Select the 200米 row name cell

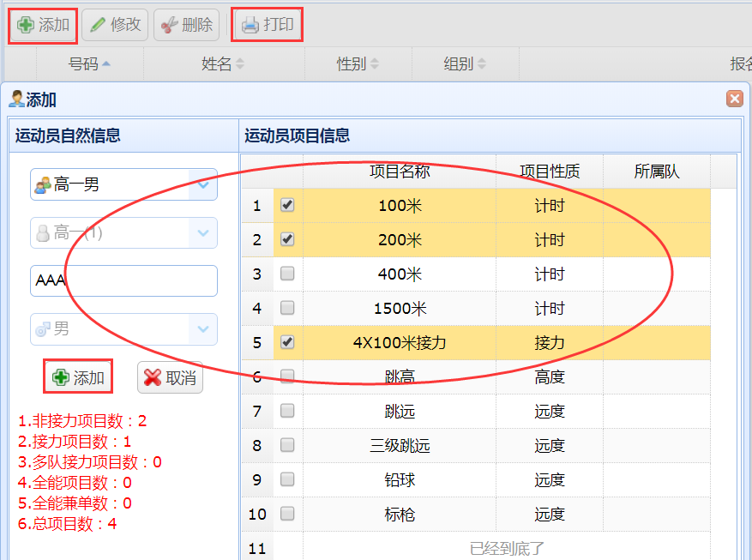tap(400, 240)
